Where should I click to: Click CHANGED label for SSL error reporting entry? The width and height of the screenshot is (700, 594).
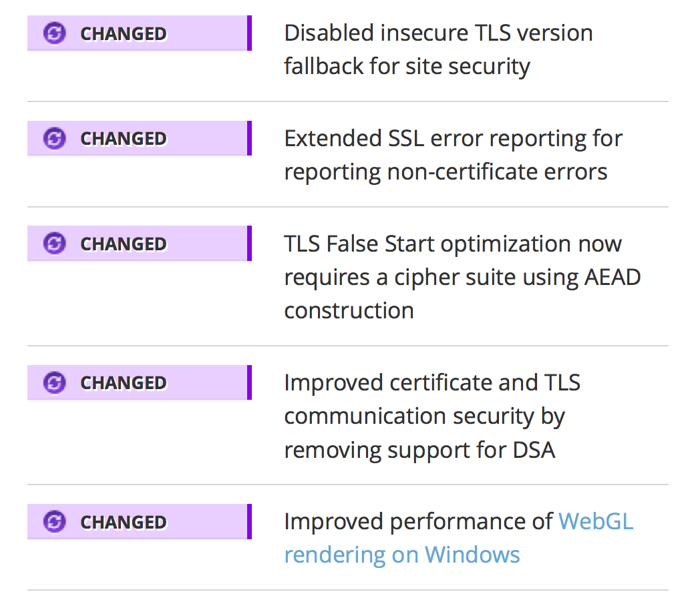[124, 139]
